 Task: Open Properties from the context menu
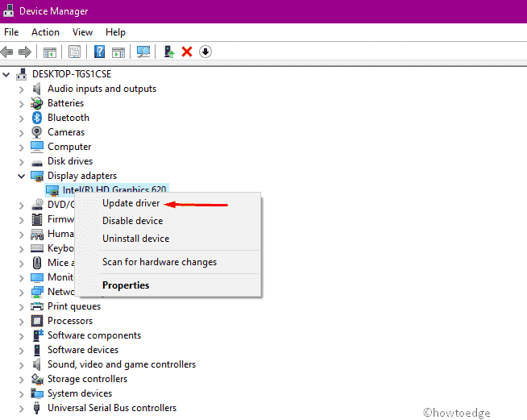tap(126, 285)
